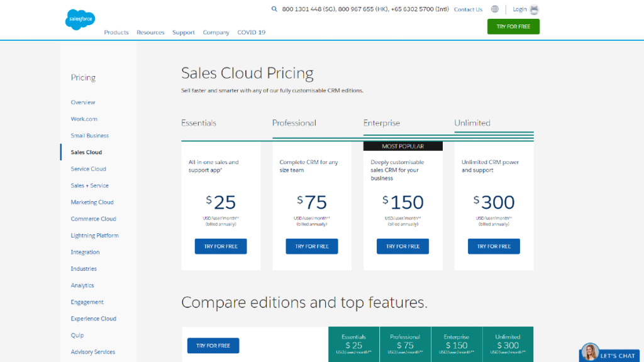Open Quip pricing link
Viewport: 644px width, 362px height.
77,336
